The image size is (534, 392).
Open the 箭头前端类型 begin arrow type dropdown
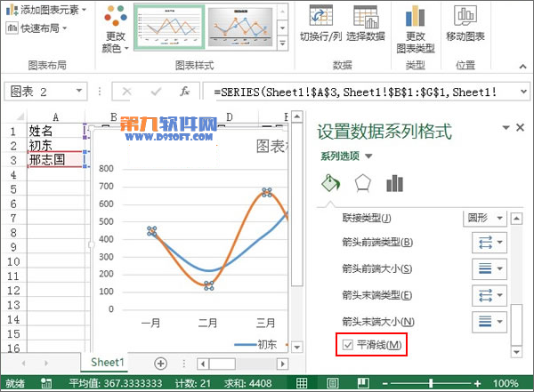(485, 243)
